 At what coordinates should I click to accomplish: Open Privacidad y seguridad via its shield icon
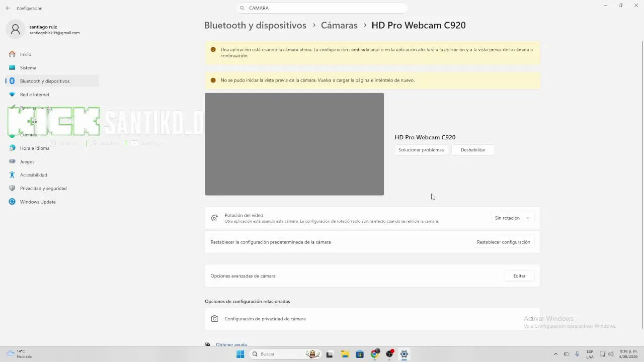tap(12, 189)
